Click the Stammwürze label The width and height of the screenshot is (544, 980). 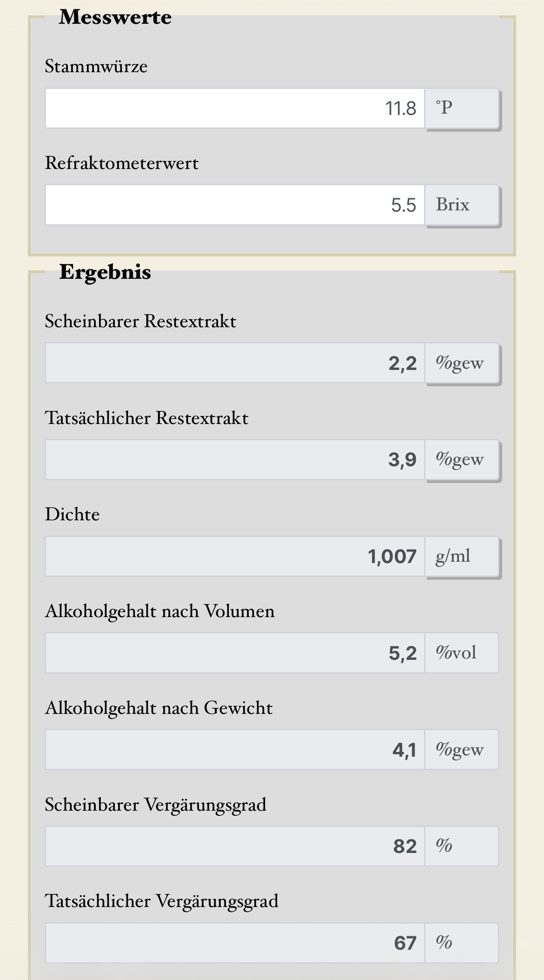tap(96, 67)
